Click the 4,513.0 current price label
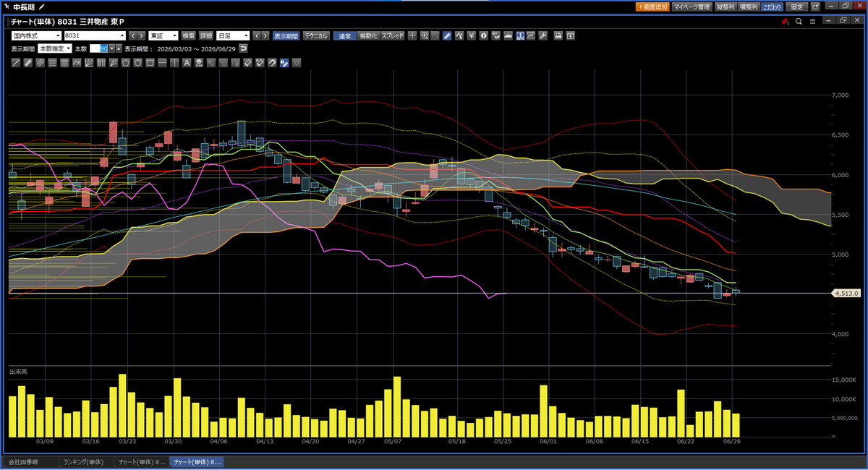This screenshot has height=470, width=868. (846, 294)
